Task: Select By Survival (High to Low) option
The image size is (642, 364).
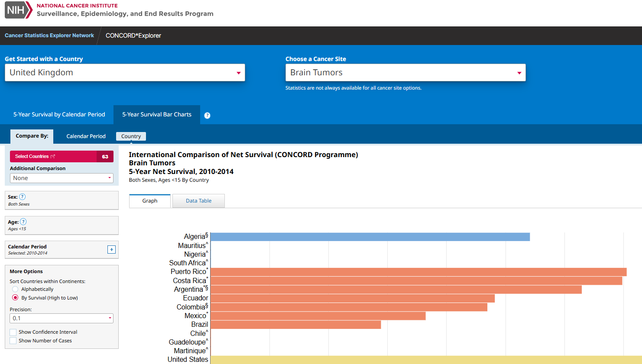Action: click(16, 298)
